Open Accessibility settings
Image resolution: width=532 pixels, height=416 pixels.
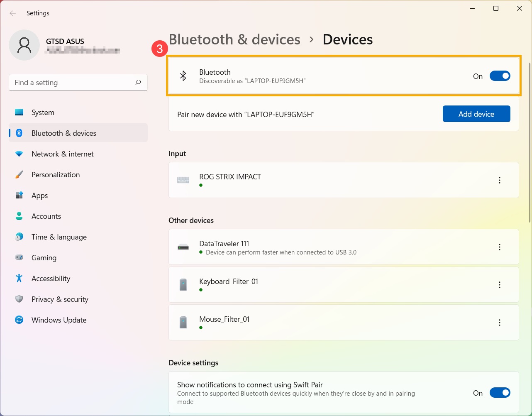(x=78, y=279)
